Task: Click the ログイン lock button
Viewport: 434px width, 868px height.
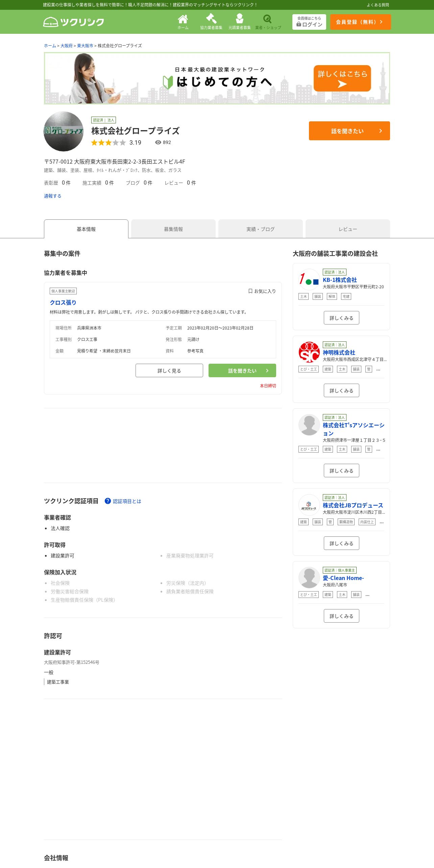Action: [309, 22]
